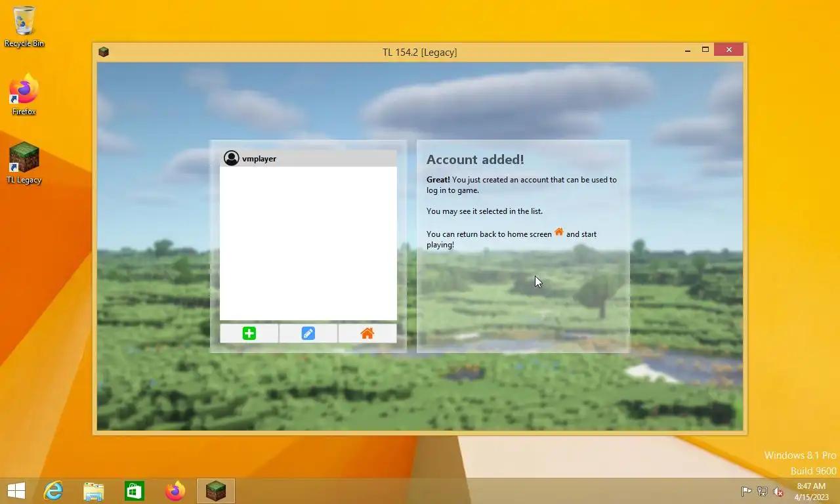
Task: Minimize the TL 154.2 window
Action: click(688, 50)
